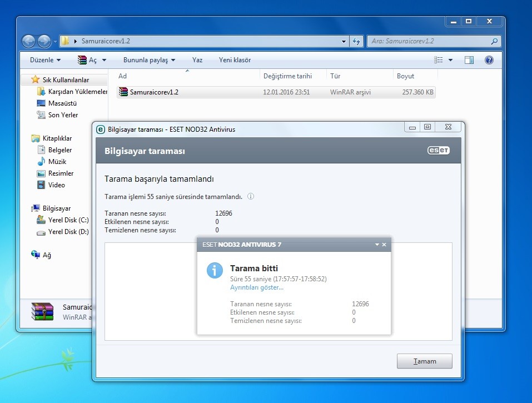Click 257.360 KB size cell
The height and width of the screenshot is (403, 532).
(417, 92)
